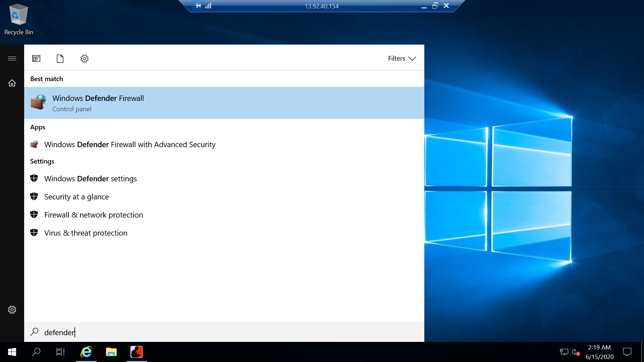
Task: Click the signal strength icon on connection bar
Action: pos(208,5)
